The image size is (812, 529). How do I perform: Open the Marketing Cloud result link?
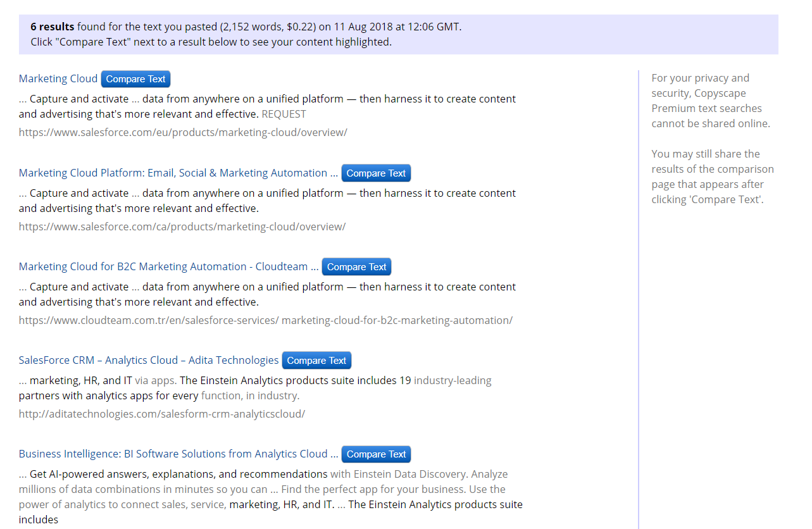(58, 78)
